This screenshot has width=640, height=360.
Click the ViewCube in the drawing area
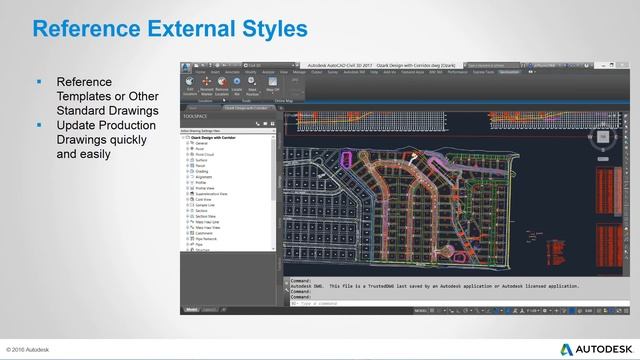(x=603, y=137)
